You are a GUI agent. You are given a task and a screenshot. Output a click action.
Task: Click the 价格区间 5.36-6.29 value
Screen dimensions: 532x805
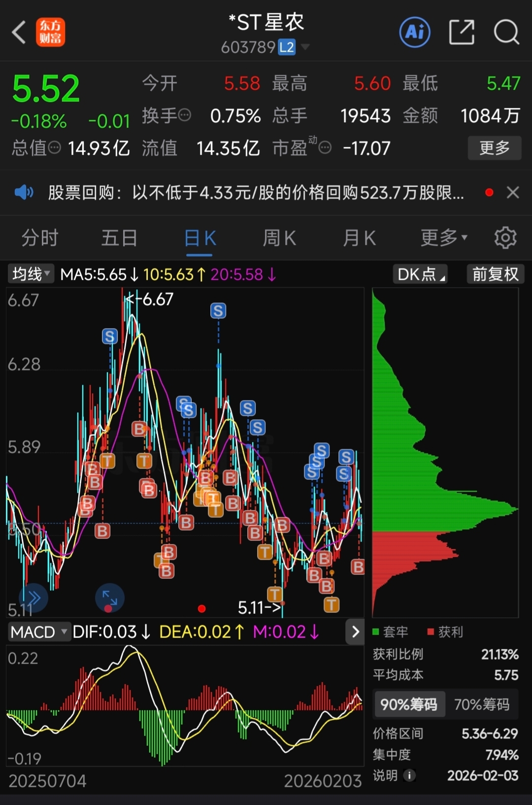tap(490, 734)
